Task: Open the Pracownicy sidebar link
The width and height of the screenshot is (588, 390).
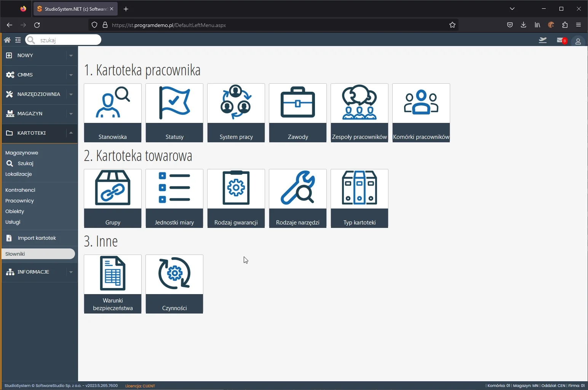Action: 19,201
